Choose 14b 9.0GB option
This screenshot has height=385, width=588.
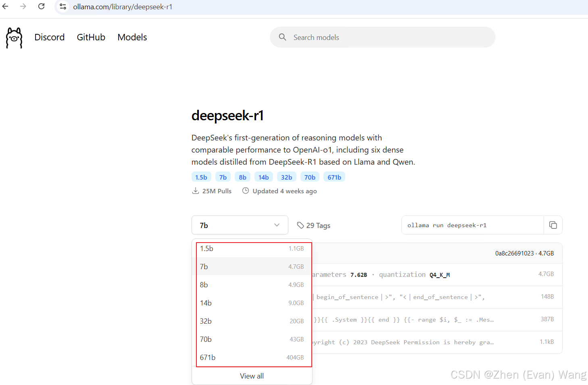click(252, 303)
